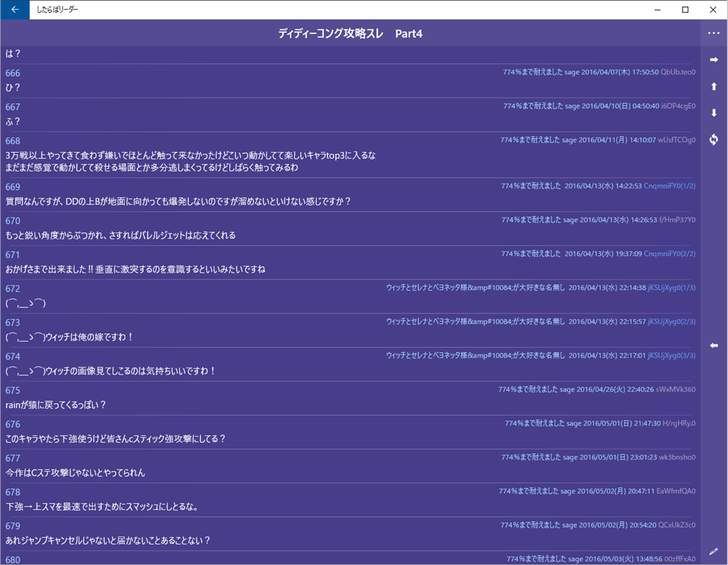Select post text 質問なんですが、DDの上B

(x=178, y=202)
